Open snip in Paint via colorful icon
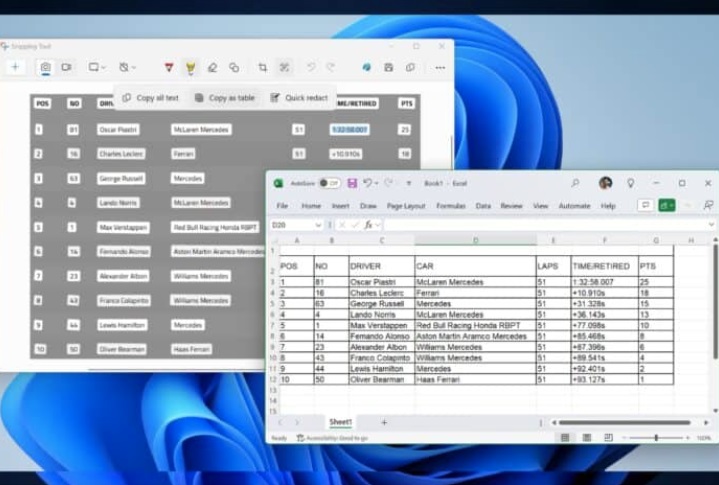Image resolution: width=719 pixels, height=485 pixels. [366, 67]
